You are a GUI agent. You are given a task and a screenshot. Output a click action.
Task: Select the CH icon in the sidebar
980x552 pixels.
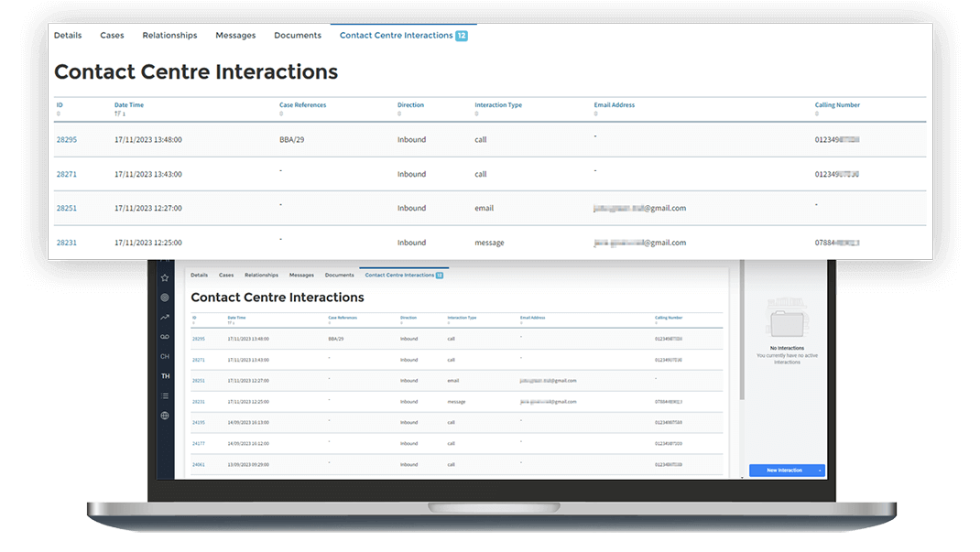(164, 356)
